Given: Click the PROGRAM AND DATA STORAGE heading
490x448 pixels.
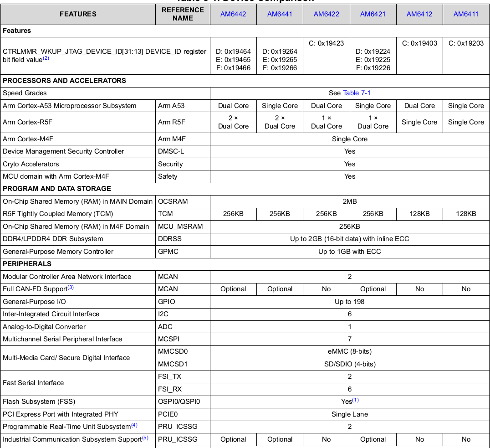Looking at the screenshot, I should pyautogui.click(x=57, y=189).
